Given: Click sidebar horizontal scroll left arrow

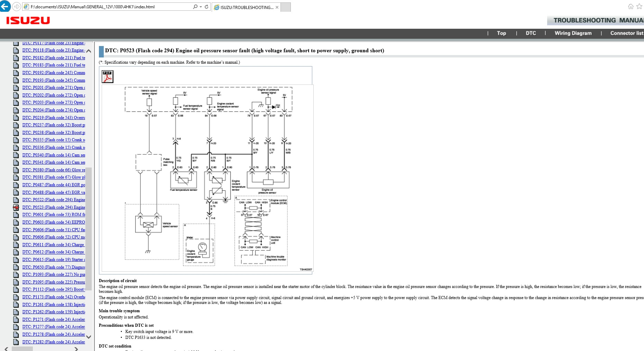Looking at the screenshot, I should (x=6, y=349).
